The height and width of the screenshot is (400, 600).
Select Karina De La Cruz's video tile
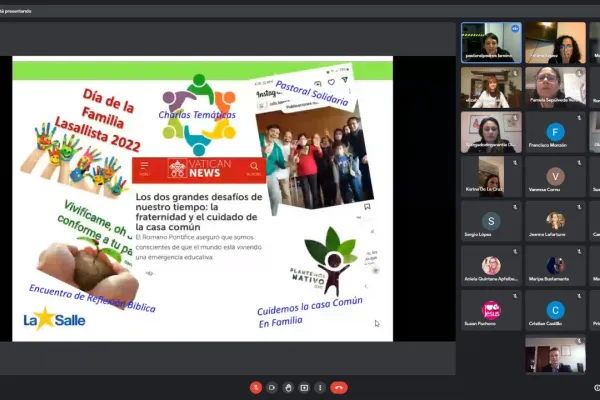pos(491,176)
